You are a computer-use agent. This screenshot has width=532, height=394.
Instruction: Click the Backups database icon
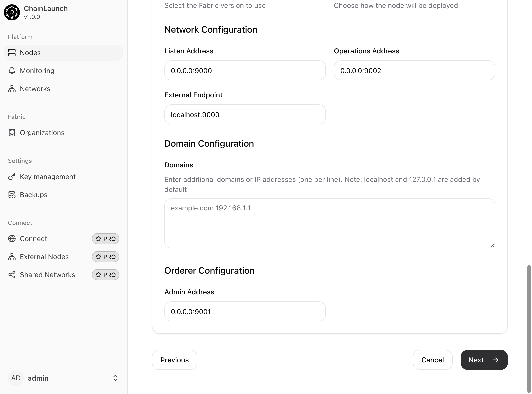click(x=12, y=195)
